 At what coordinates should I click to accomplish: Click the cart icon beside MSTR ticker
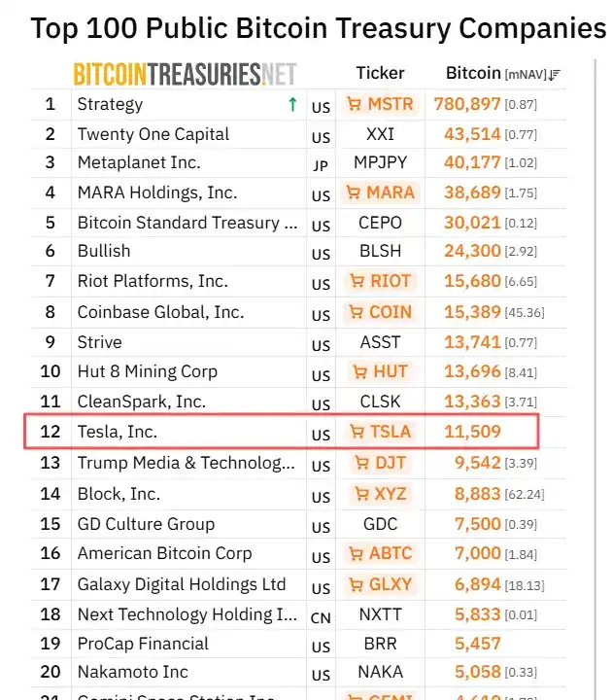pos(354,104)
